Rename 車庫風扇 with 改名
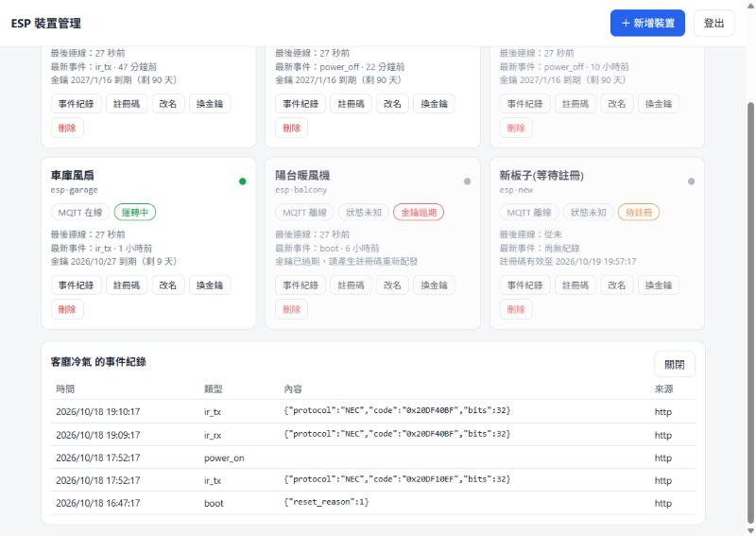The width and height of the screenshot is (756, 536). point(168,285)
